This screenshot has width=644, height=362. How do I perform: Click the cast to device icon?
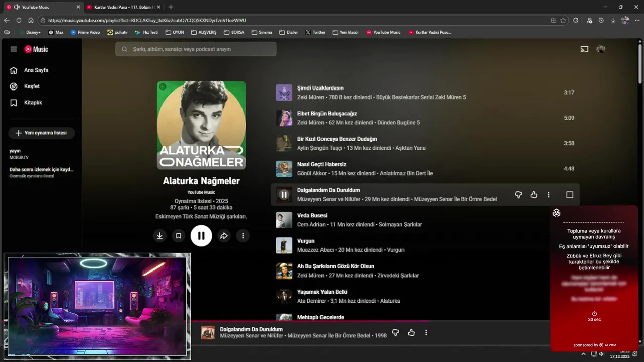(x=584, y=49)
